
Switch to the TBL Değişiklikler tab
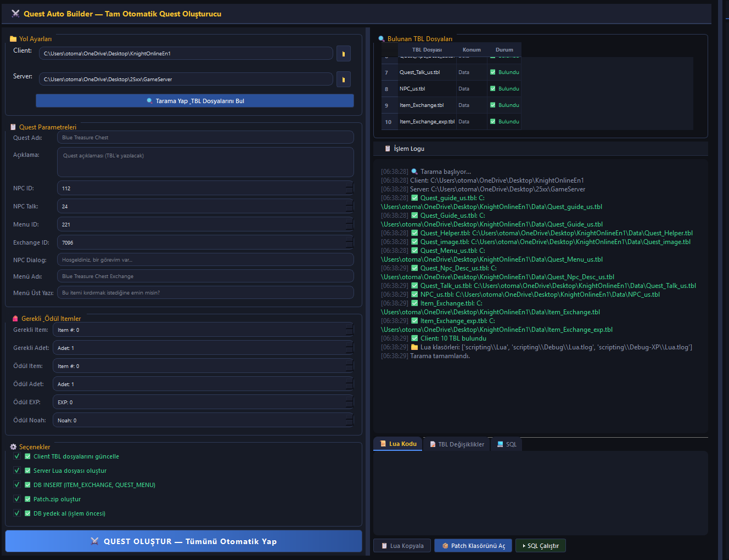pyautogui.click(x=457, y=444)
